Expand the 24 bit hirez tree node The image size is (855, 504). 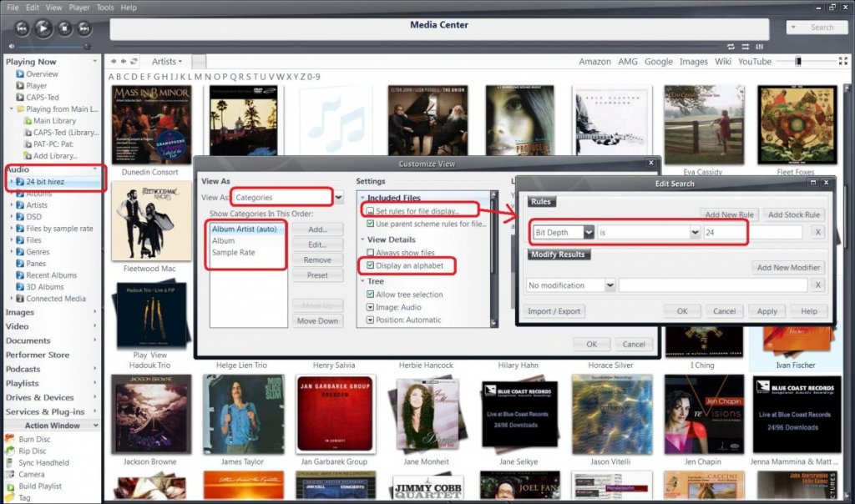coord(12,182)
